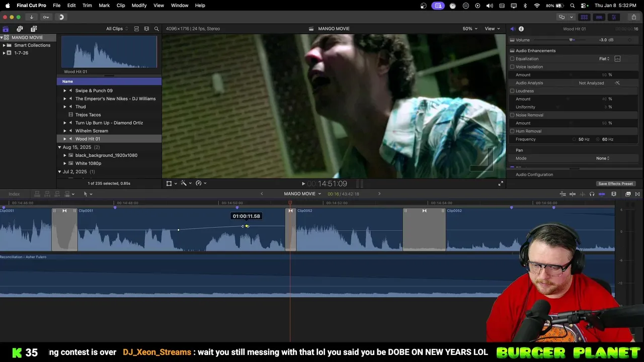Click Save Effects Preset button

click(615, 184)
